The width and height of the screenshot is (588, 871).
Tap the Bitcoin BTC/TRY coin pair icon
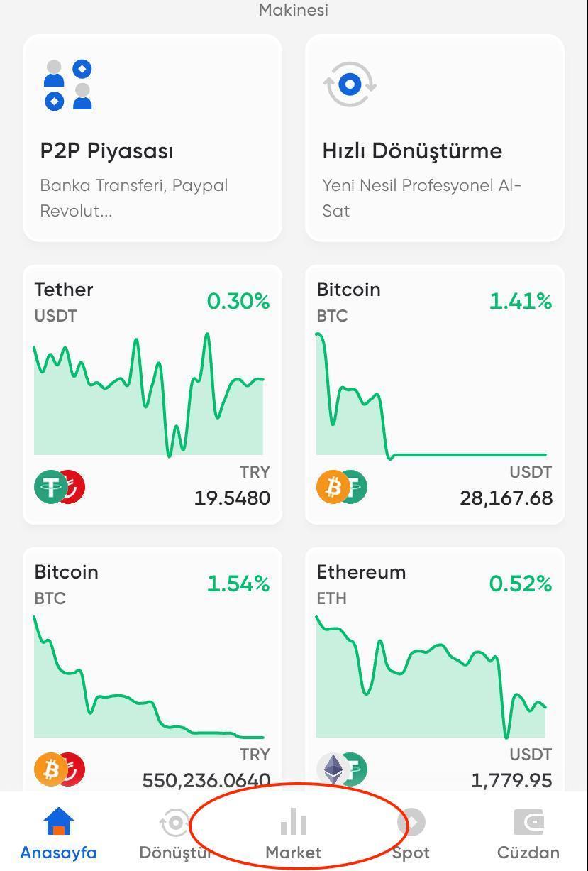coord(60,769)
